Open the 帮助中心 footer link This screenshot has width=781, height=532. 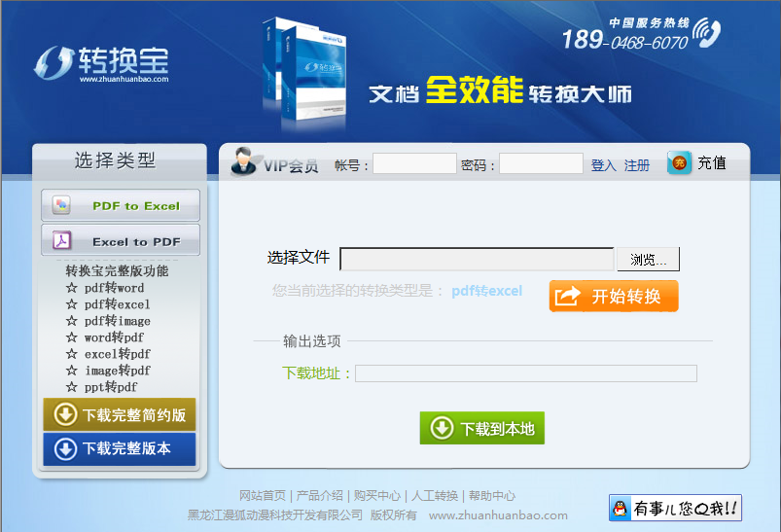(492, 496)
